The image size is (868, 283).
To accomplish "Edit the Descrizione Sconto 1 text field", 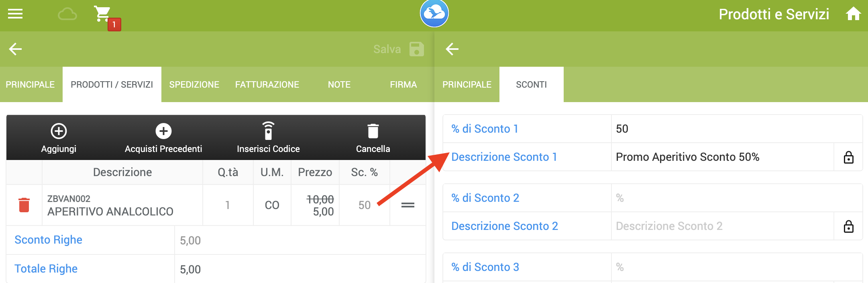I will coord(722,157).
